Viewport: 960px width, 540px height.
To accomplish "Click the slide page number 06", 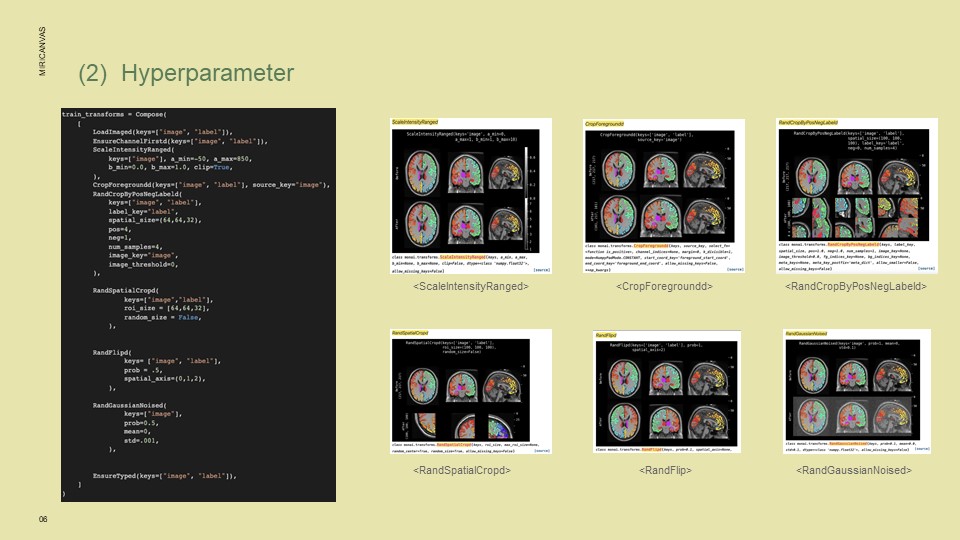I will [43, 519].
